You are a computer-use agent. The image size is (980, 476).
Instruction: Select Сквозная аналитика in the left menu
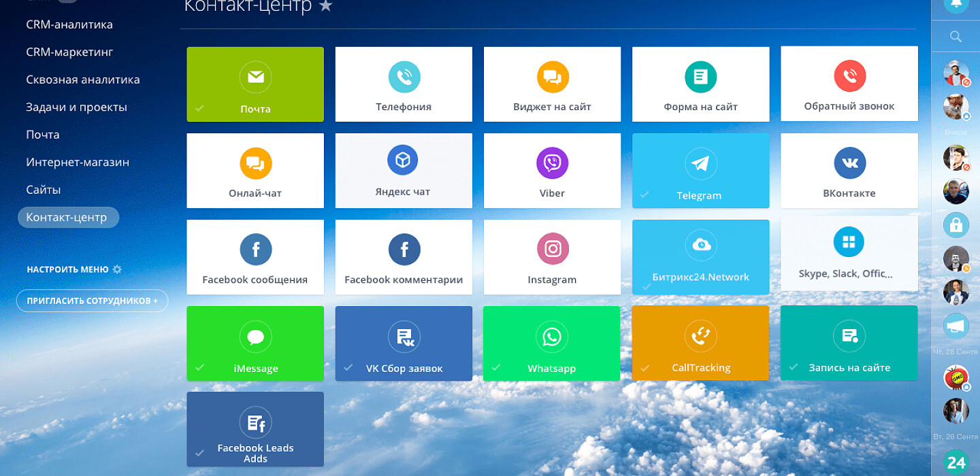83,80
